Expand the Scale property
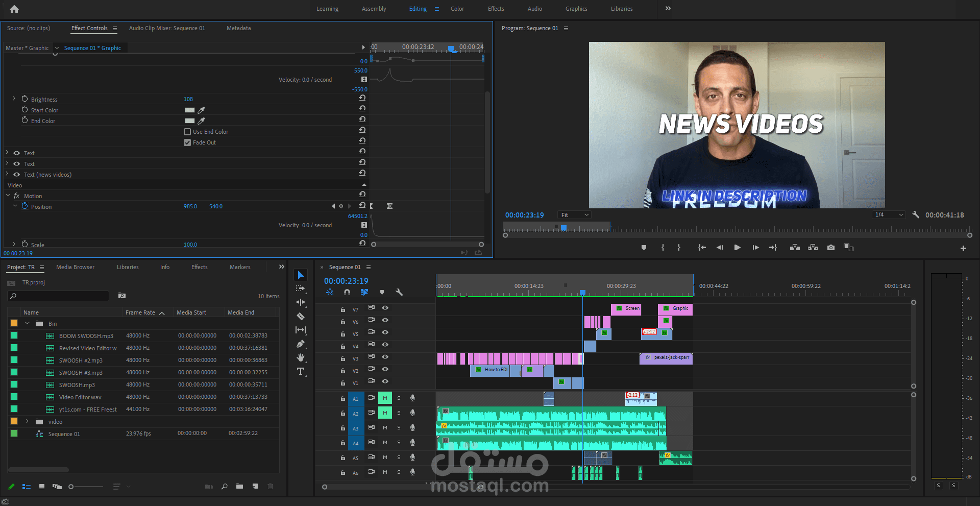The height and width of the screenshot is (506, 980). pos(14,244)
